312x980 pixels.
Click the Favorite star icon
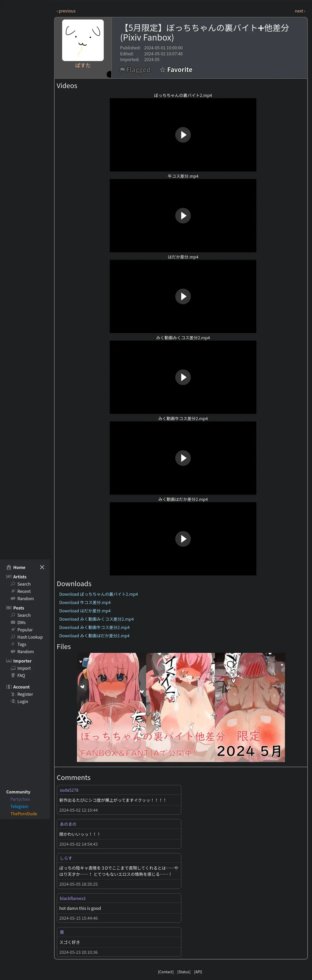point(162,70)
